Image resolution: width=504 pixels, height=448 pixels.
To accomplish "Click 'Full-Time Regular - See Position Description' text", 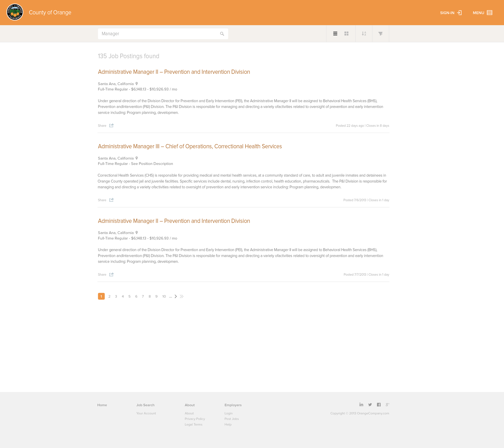I will point(135,164).
